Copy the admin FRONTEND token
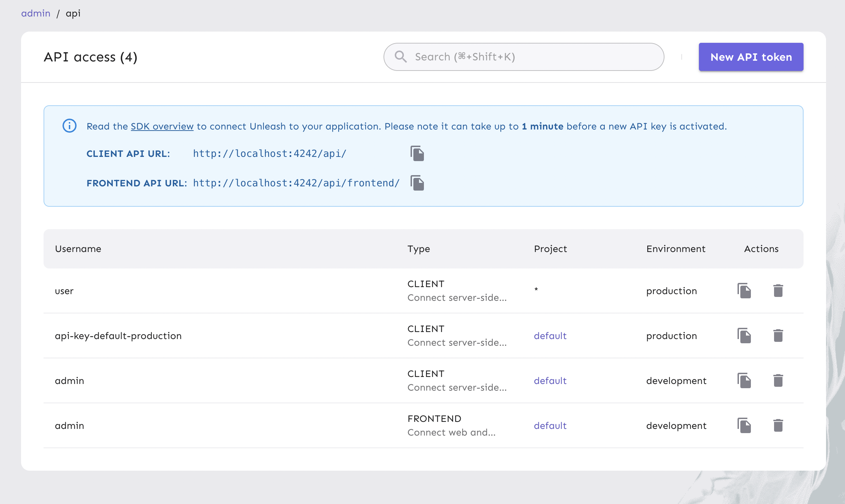Image resolution: width=845 pixels, height=504 pixels. [744, 425]
